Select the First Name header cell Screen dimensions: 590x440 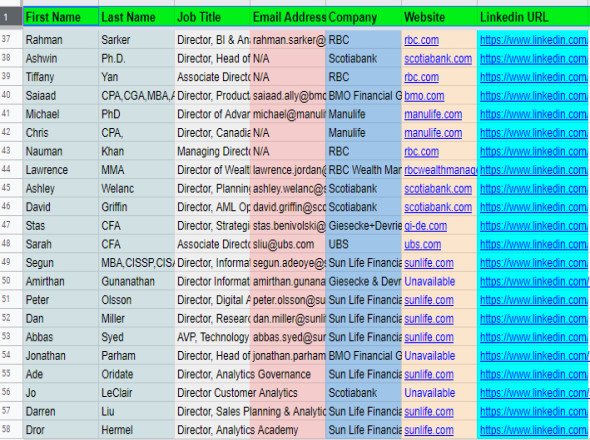point(61,17)
